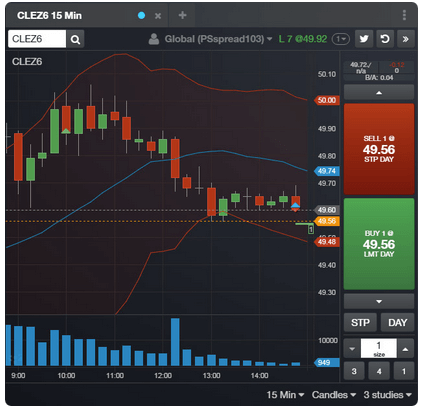Image resolution: width=423 pixels, height=410 pixels.
Task: Click SELL 1 @ 49.56 STP DAY button
Action: click(x=379, y=149)
